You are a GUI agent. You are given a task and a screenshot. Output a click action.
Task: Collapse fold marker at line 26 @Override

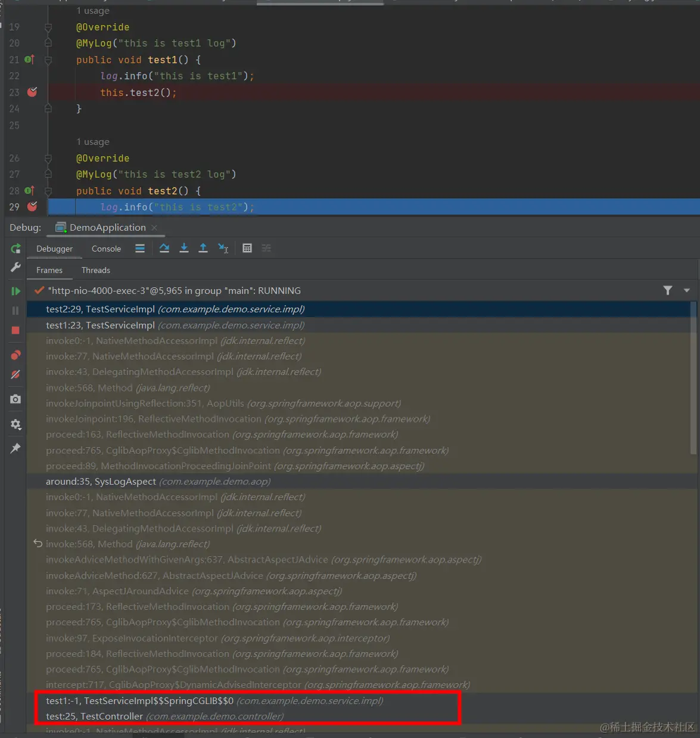coord(48,159)
